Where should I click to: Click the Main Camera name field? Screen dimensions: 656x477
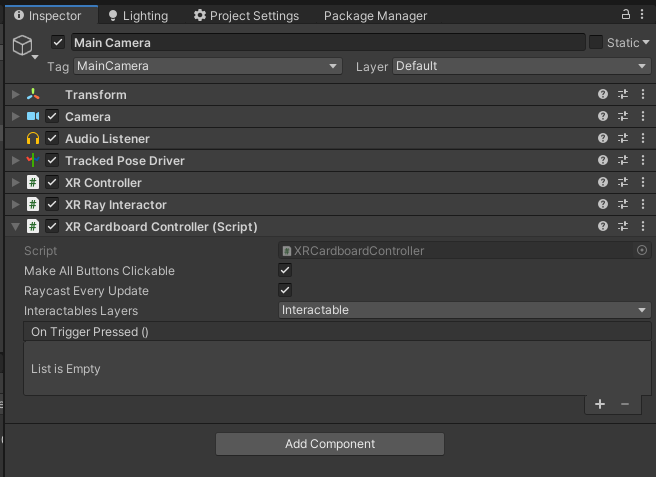(x=328, y=42)
